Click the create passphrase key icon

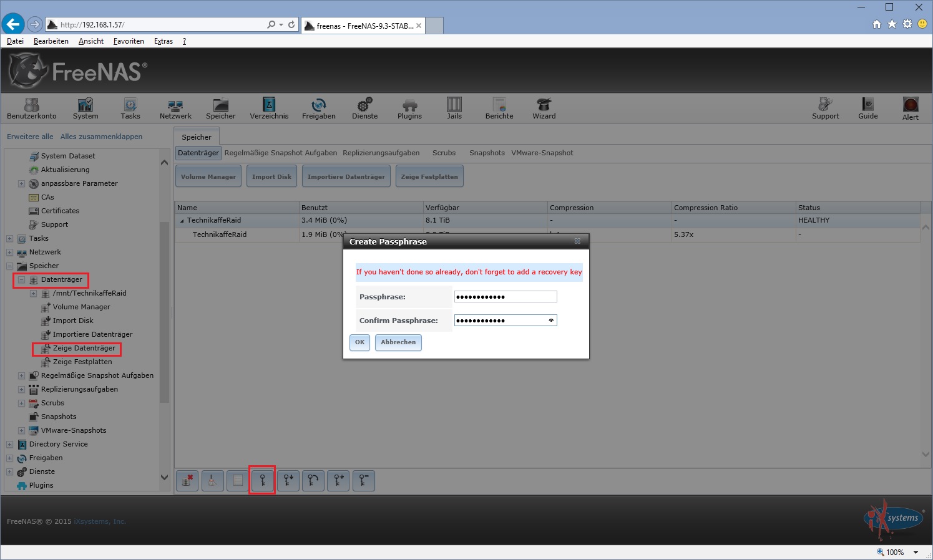point(263,481)
